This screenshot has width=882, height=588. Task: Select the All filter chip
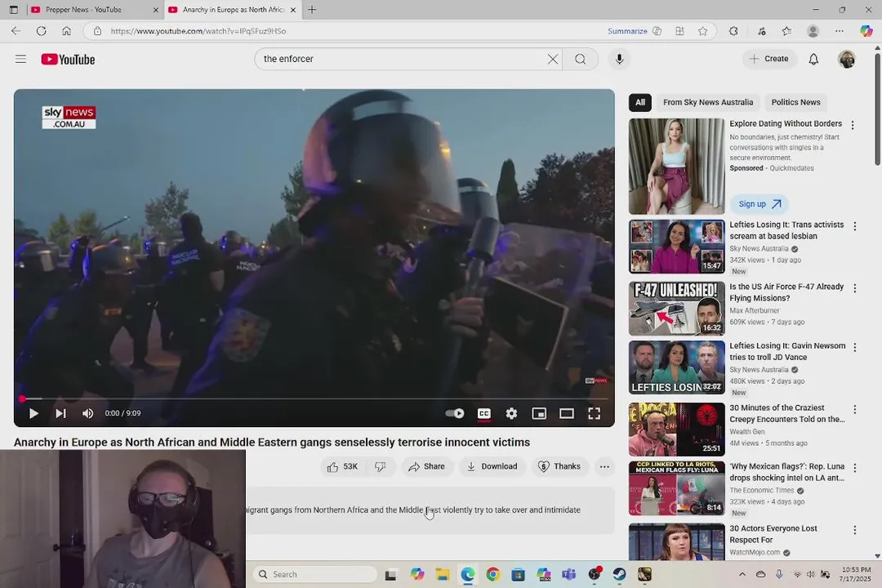(x=640, y=102)
